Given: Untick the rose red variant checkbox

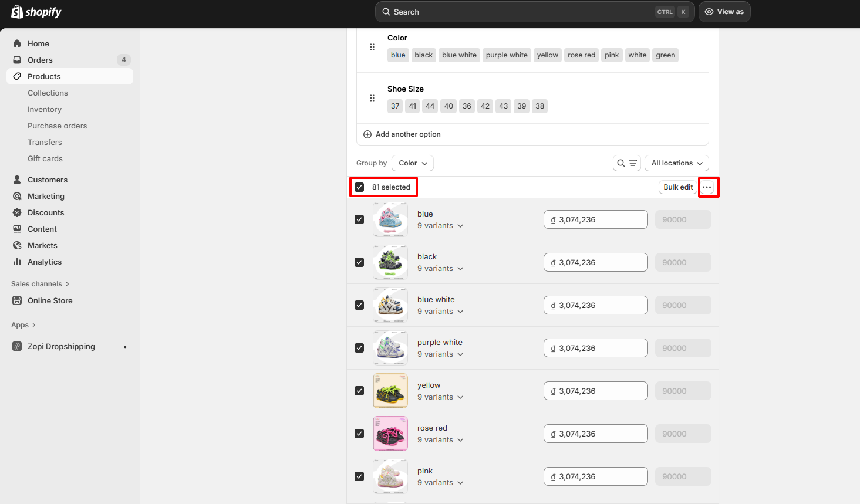Looking at the screenshot, I should (359, 434).
